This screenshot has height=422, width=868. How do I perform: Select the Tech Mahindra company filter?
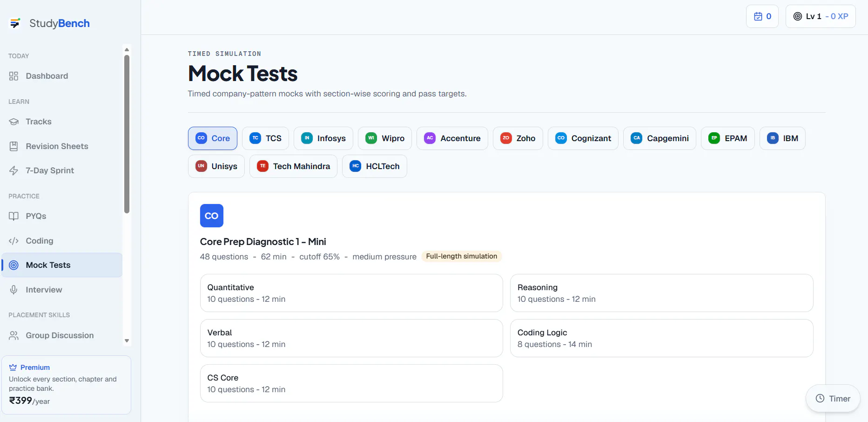click(293, 166)
